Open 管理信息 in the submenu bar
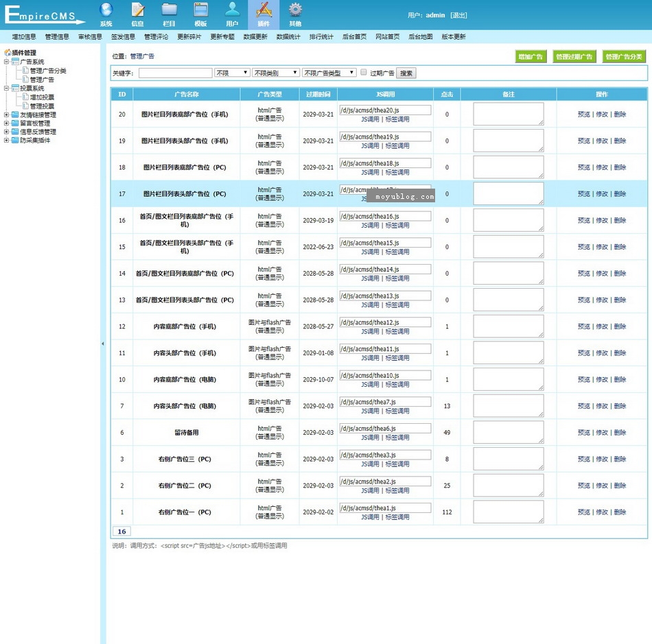This screenshot has height=644, width=652. (x=57, y=36)
